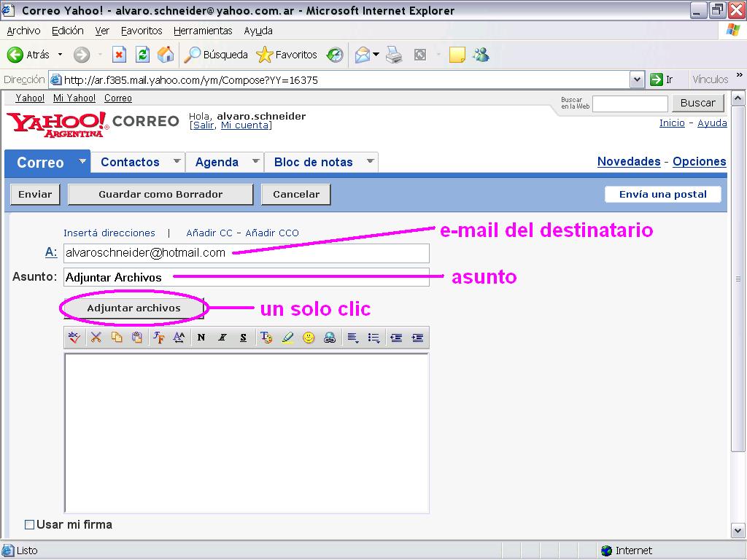
Task: Open the Favoritos menu
Action: pyautogui.click(x=142, y=31)
